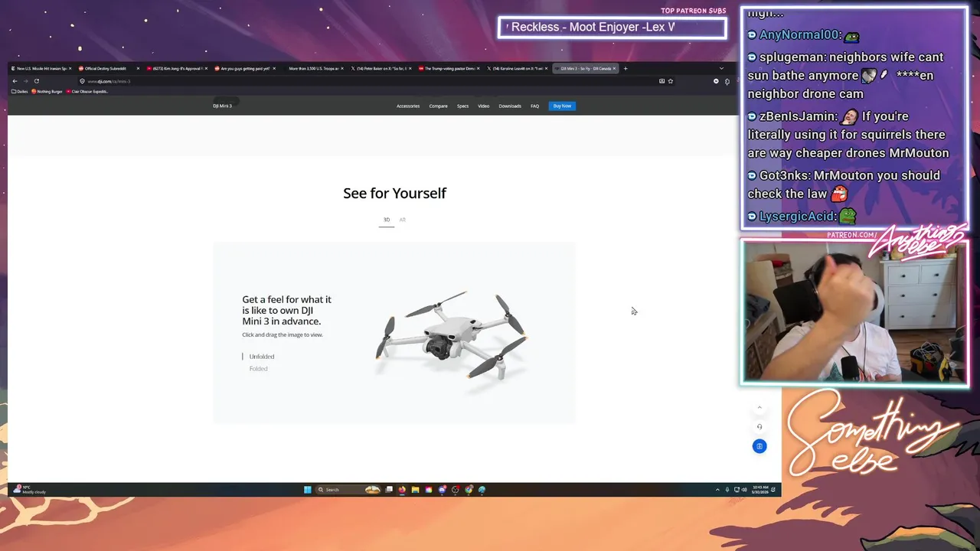The width and height of the screenshot is (980, 551).
Task: Open the Dailies bookmark folder
Action: click(20, 91)
